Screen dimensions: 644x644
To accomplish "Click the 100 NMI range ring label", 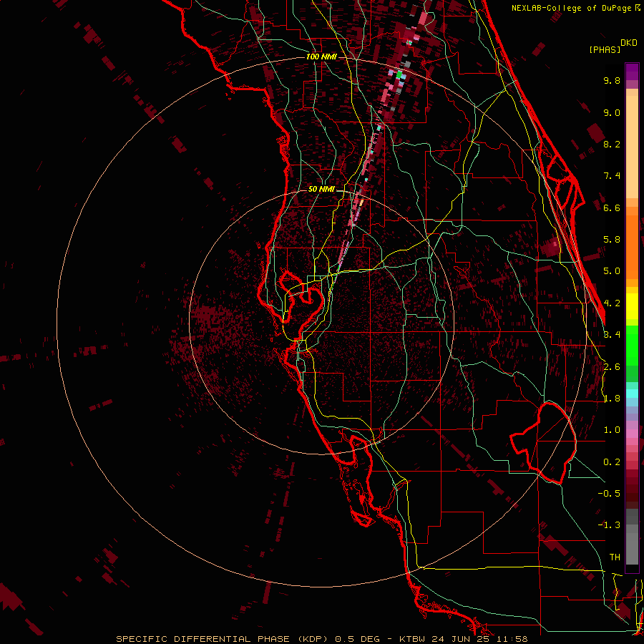I will [321, 57].
